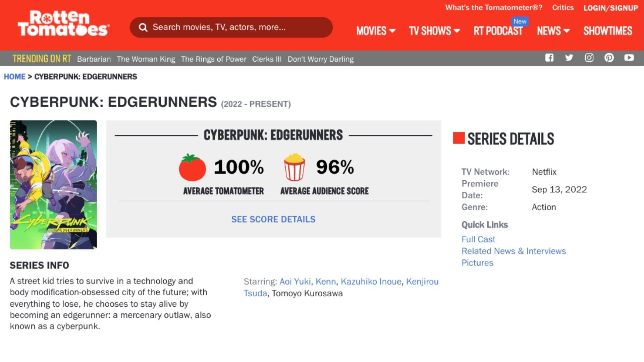Open the Full Cast quick link
The image size is (644, 362).
[x=478, y=239]
